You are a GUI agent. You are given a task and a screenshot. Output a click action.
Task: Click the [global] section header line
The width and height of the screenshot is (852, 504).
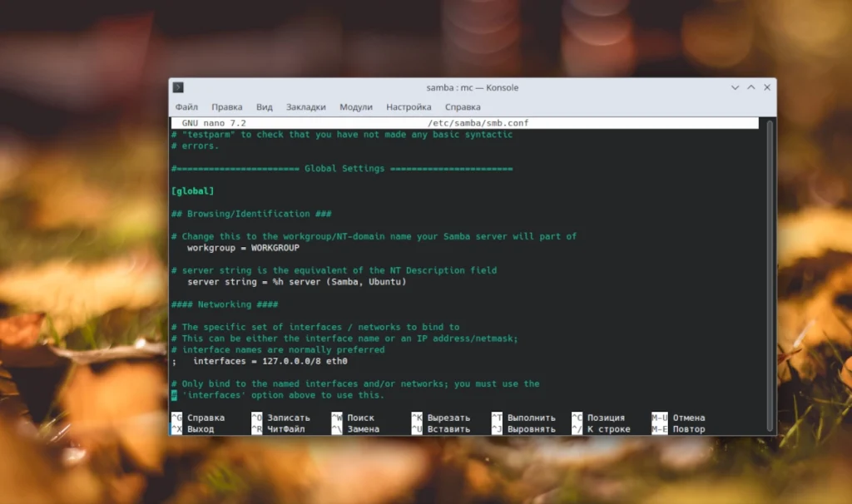(x=193, y=191)
